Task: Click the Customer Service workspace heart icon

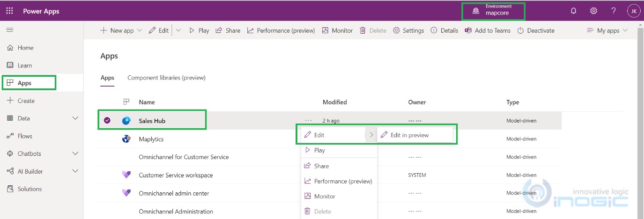Action: tap(126, 175)
